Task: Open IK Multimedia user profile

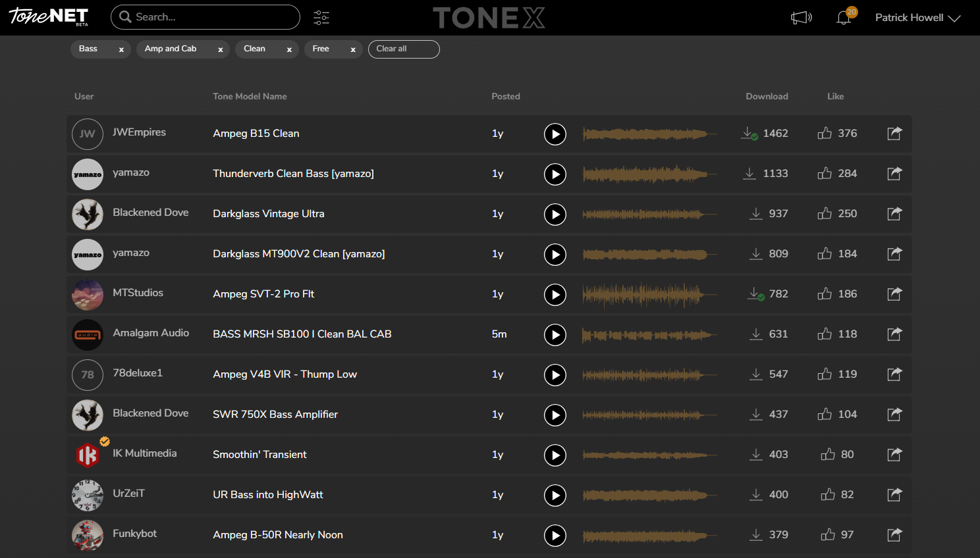Action: point(145,453)
